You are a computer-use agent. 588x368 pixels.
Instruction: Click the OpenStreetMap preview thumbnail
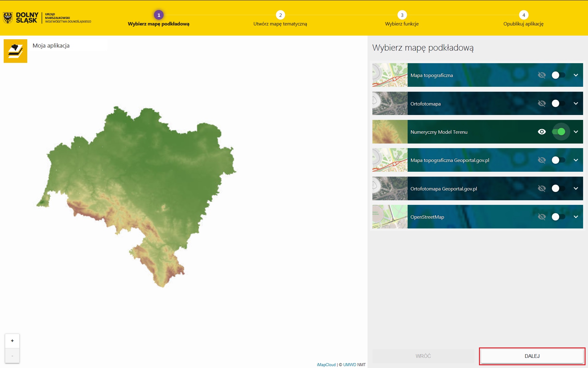click(x=390, y=217)
